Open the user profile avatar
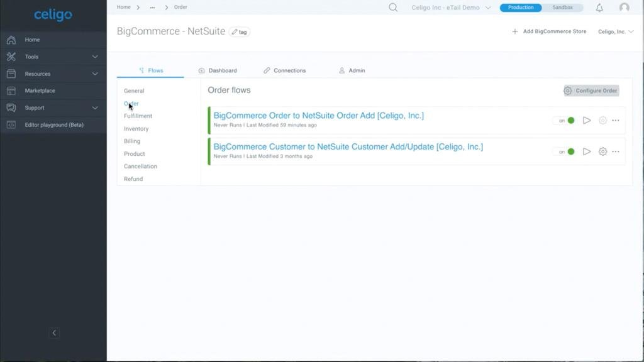 pyautogui.click(x=625, y=8)
